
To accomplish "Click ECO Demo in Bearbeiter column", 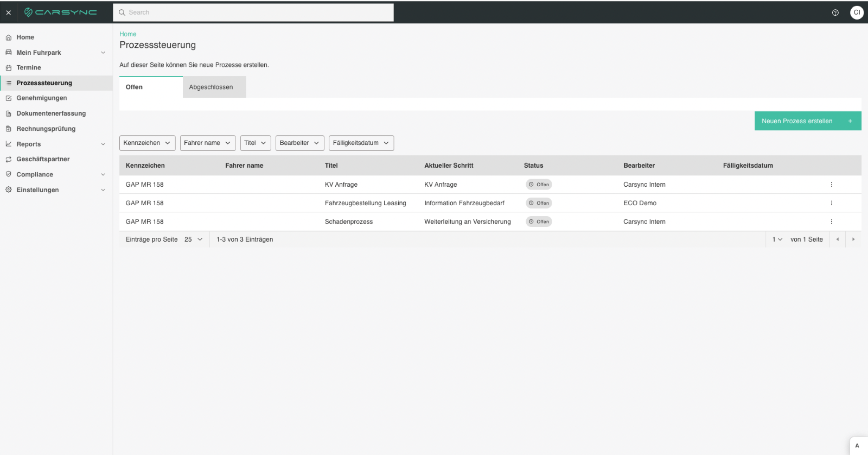I will coord(640,203).
